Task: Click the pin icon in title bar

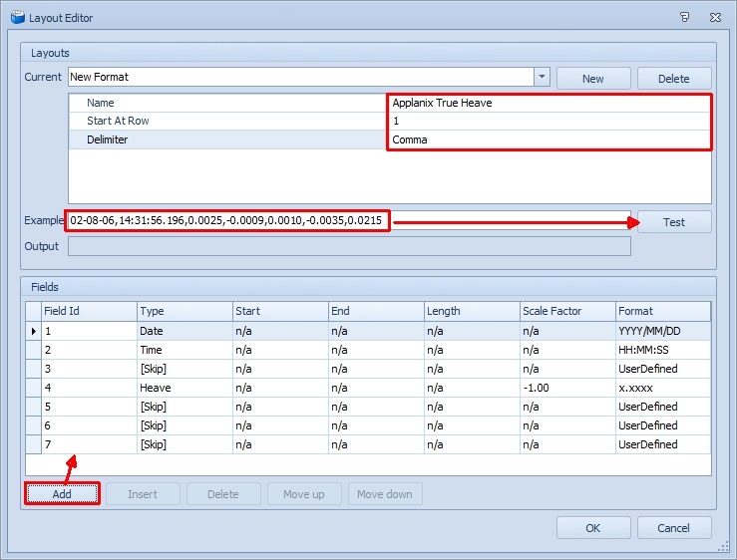Action: click(684, 17)
